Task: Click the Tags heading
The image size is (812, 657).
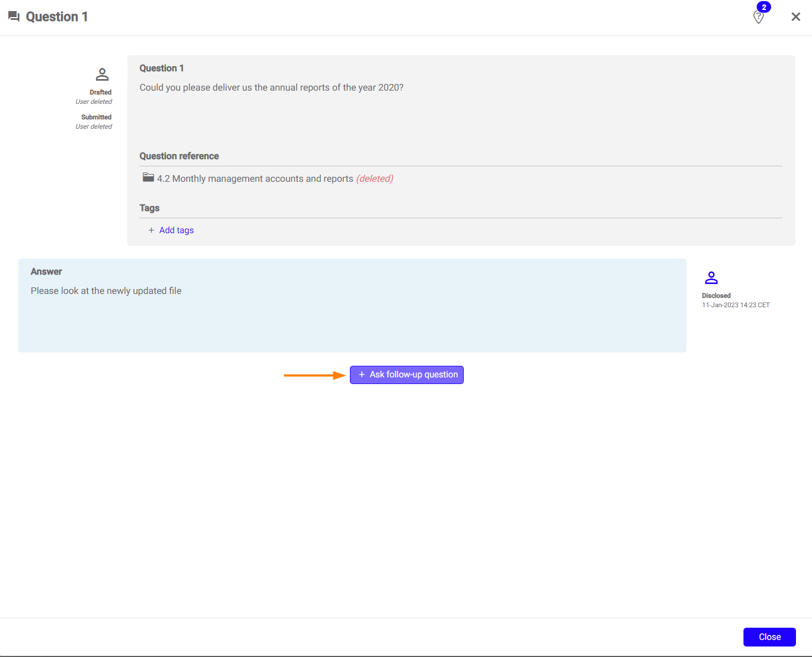Action: (149, 208)
